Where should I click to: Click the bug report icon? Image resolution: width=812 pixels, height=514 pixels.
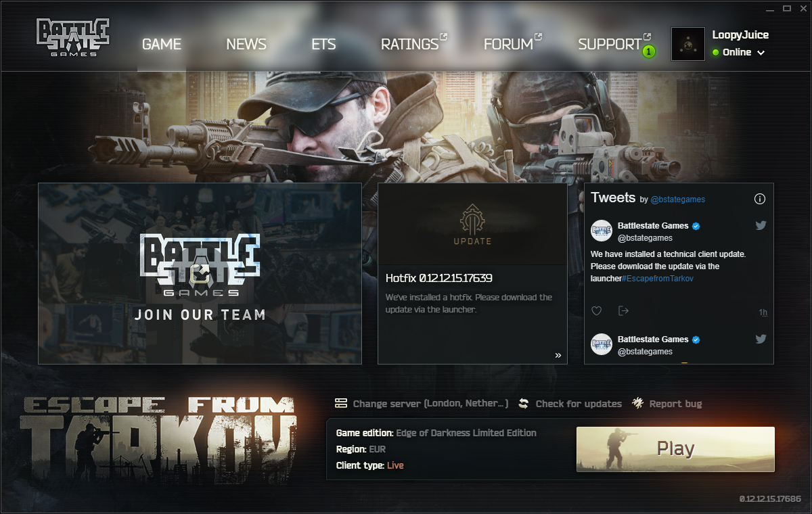[637, 403]
